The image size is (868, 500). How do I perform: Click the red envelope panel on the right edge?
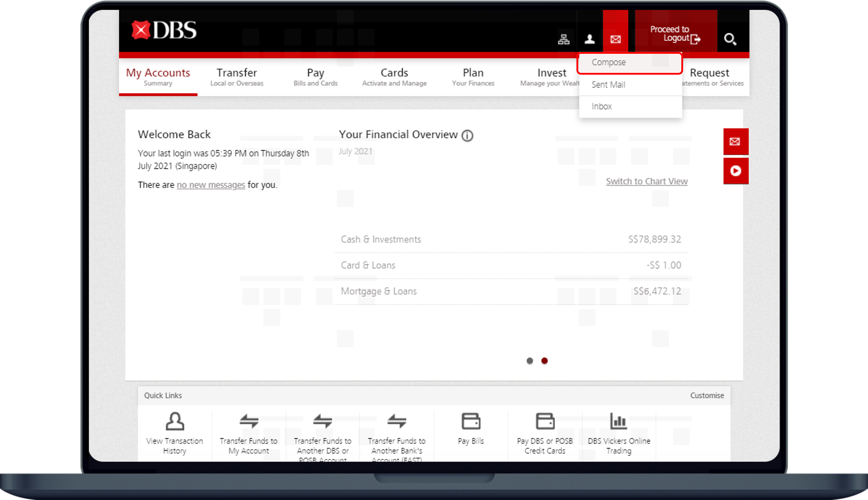tap(736, 142)
